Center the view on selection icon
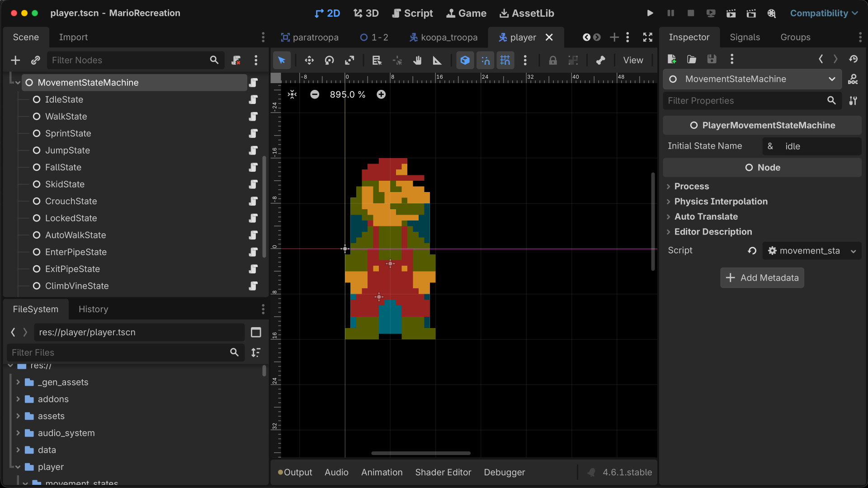868x488 pixels. point(292,94)
